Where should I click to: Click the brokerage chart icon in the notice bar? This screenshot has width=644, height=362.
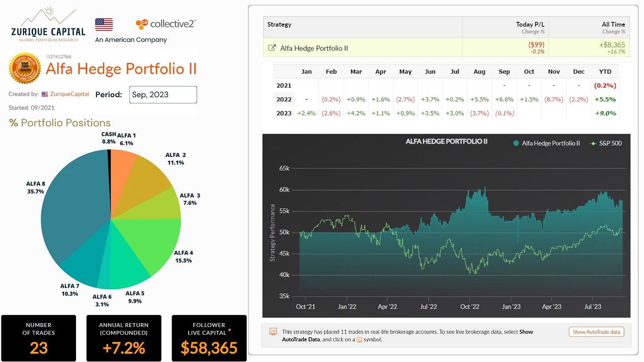coord(273,332)
